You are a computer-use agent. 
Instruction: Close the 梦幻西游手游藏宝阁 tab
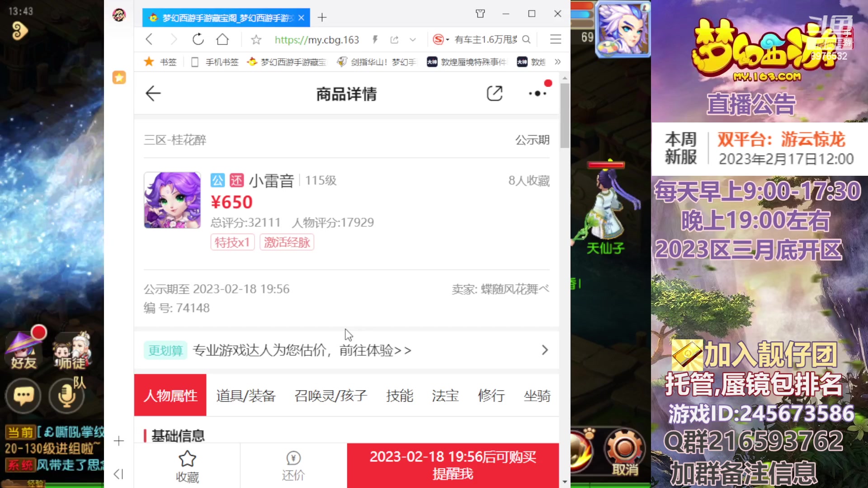coord(302,18)
